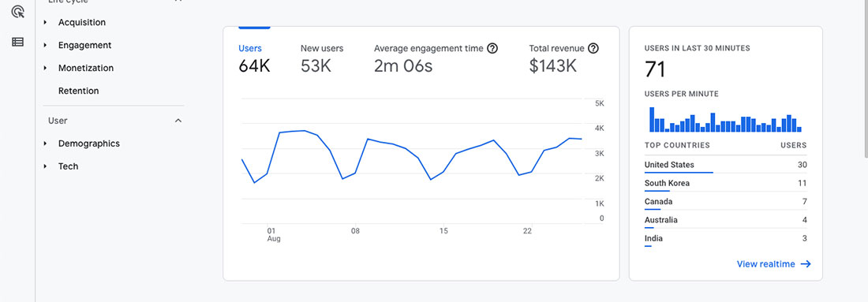Viewport: 868px width, 302px height.
Task: Open the Retention report
Action: [x=79, y=91]
